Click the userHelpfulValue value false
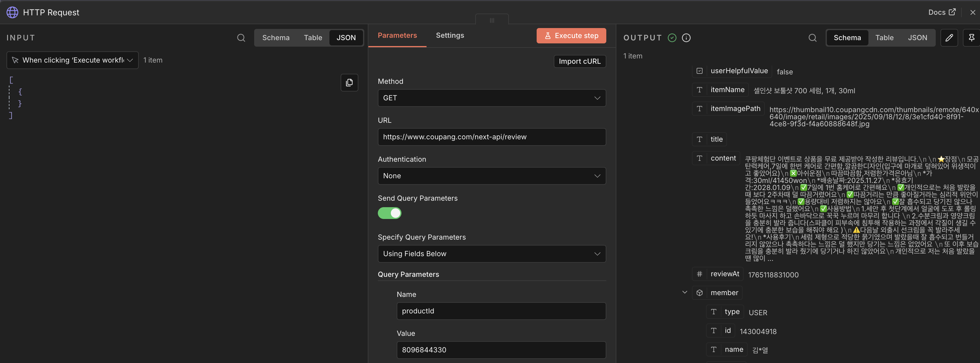Screen dimensions: 980x363 point(785,72)
